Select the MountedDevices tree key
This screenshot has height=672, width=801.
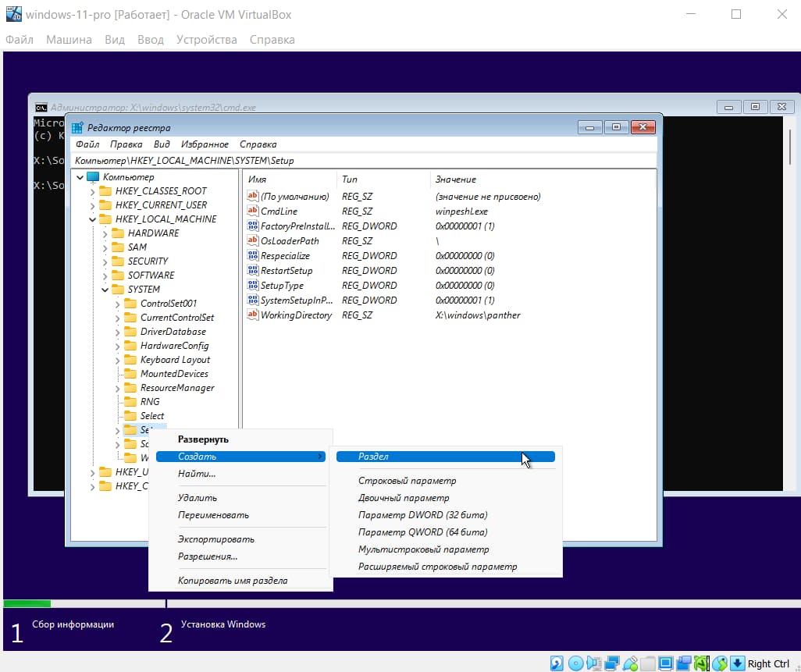[173, 374]
